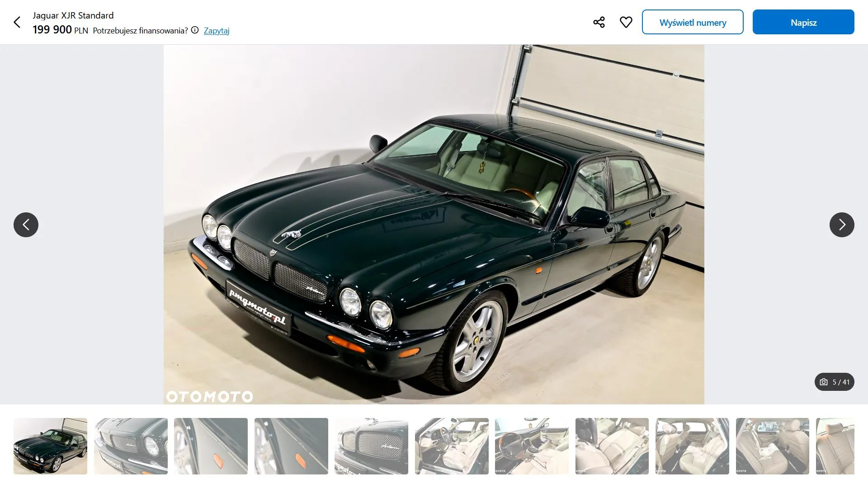Click main Jaguar photo to enlarge
Image resolution: width=868 pixels, height=488 pixels.
434,225
